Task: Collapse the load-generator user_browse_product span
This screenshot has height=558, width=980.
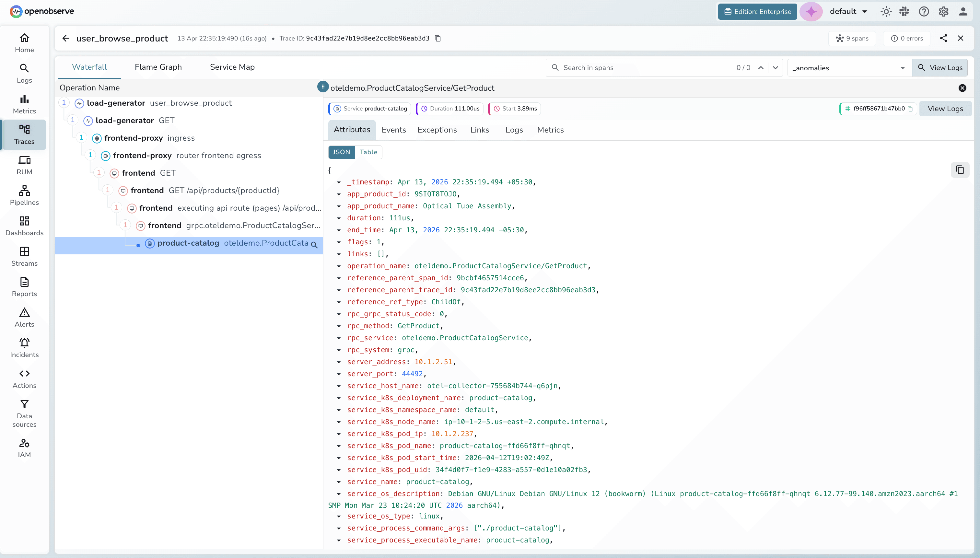Action: point(64,102)
